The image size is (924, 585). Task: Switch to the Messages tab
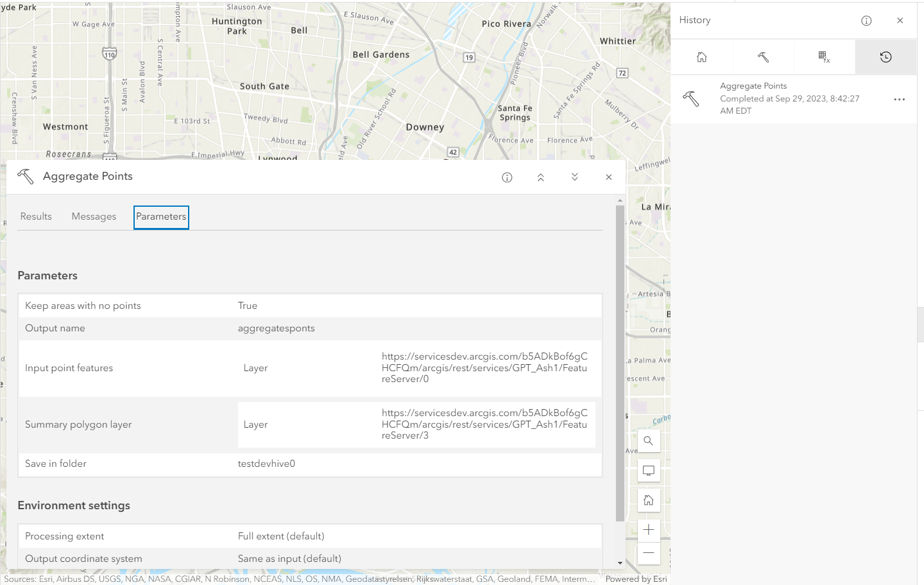[94, 216]
